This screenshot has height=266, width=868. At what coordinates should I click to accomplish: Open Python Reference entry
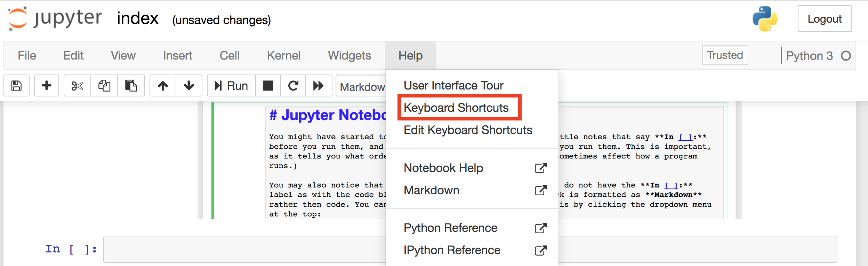472,228
